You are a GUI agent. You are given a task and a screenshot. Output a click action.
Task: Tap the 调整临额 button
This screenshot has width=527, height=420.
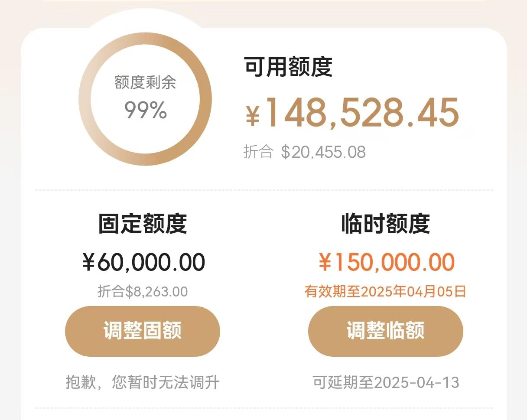385,331
